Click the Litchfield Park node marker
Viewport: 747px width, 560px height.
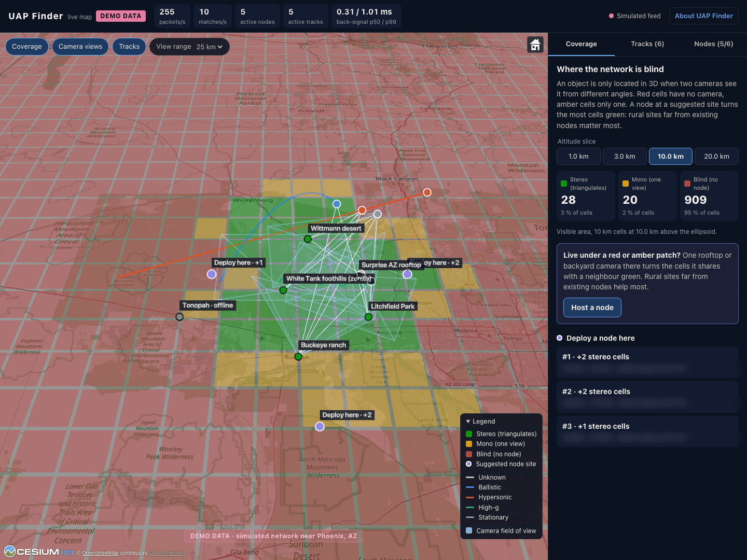tap(368, 317)
